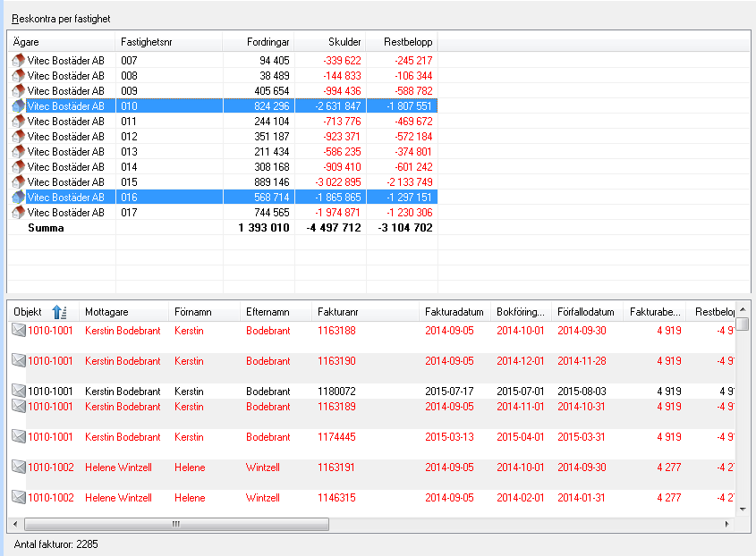Image resolution: width=756 pixels, height=556 pixels.
Task: Sort by the Fakturadatum column header
Action: pyautogui.click(x=454, y=312)
